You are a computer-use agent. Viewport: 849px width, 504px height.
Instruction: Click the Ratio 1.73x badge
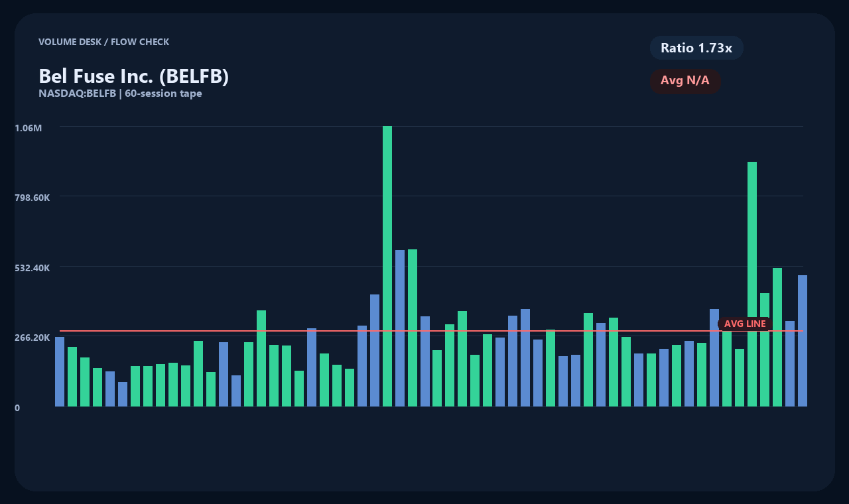pos(696,48)
